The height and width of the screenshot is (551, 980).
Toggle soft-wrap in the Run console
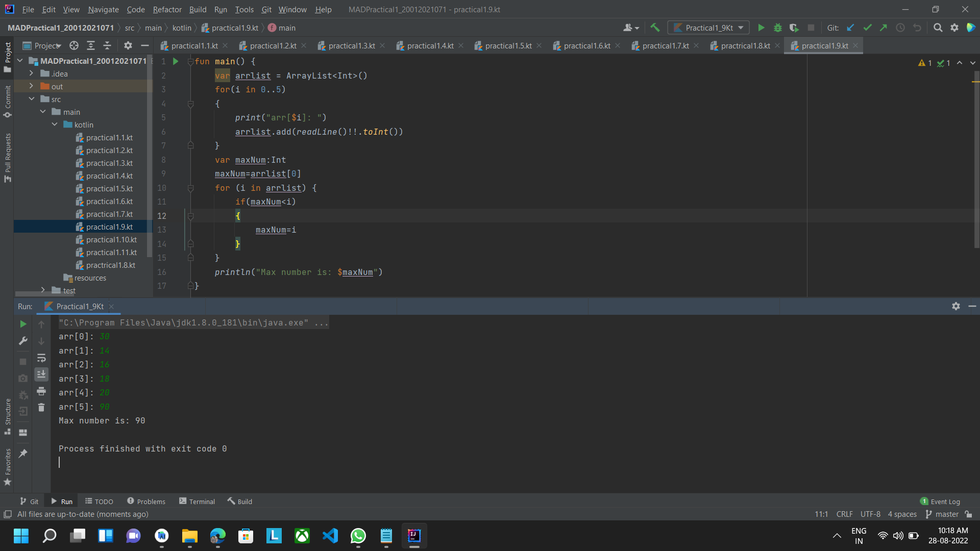pos(42,358)
